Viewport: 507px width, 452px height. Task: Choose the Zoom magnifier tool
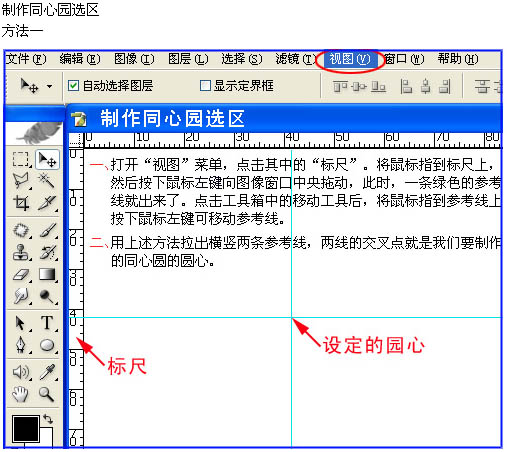47,394
